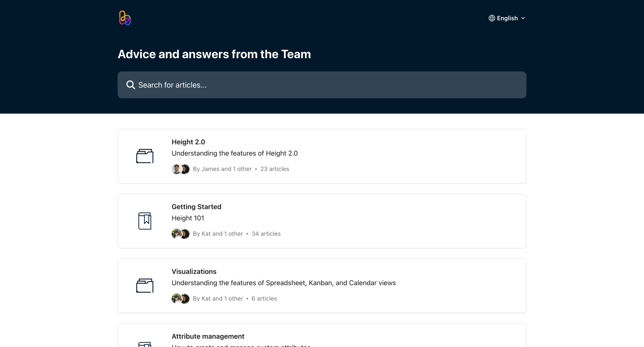Click the search magnifier icon
The image size is (644, 347).
coord(130,85)
